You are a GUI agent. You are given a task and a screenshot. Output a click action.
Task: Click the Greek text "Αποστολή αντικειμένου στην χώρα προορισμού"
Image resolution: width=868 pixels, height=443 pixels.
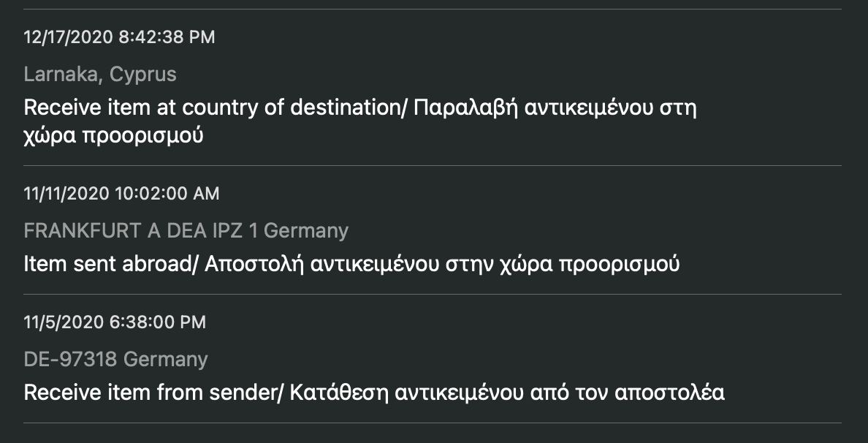point(442,264)
